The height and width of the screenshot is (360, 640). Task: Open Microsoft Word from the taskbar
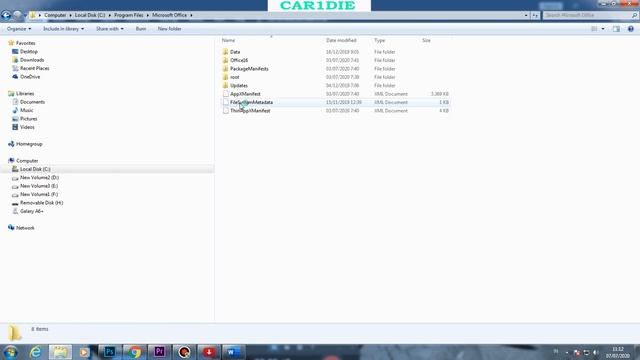tap(233, 352)
